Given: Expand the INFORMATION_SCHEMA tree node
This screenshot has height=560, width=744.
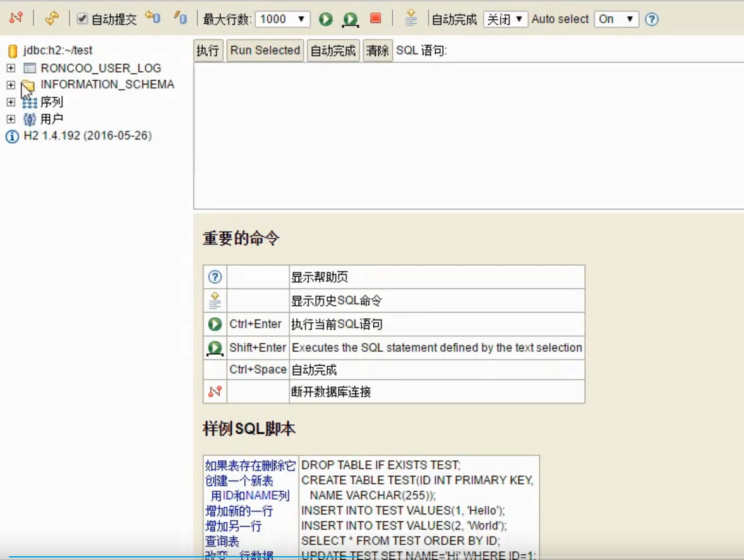Looking at the screenshot, I should click(x=11, y=85).
